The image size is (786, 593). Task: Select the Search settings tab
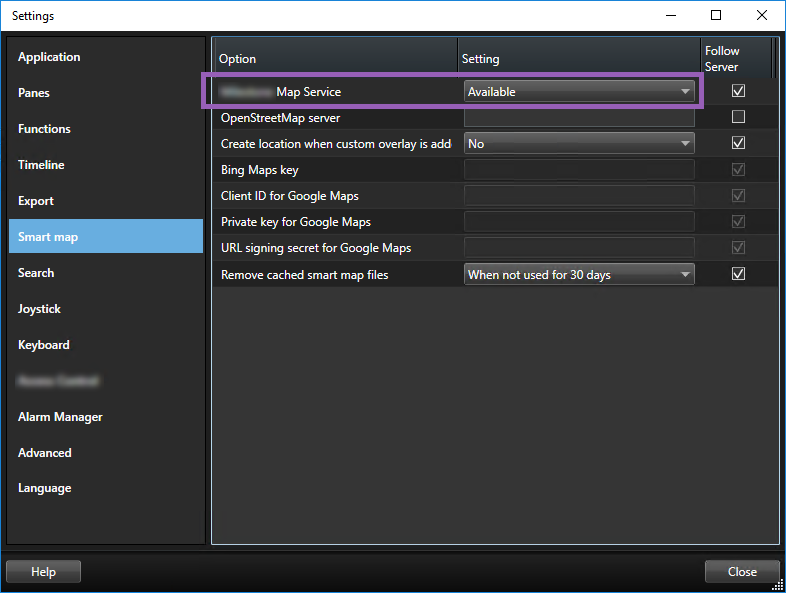tap(36, 273)
